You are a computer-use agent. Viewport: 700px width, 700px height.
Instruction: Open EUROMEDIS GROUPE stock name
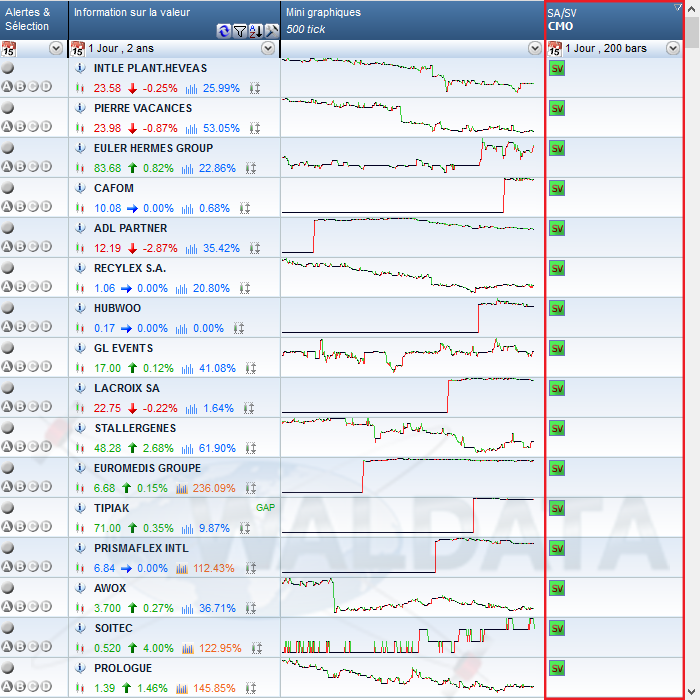click(x=147, y=468)
